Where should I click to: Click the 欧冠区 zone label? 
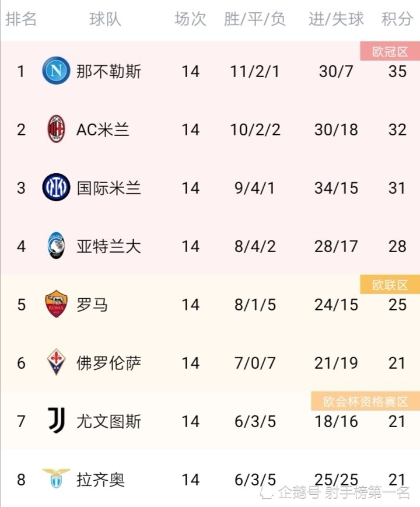pyautogui.click(x=390, y=51)
